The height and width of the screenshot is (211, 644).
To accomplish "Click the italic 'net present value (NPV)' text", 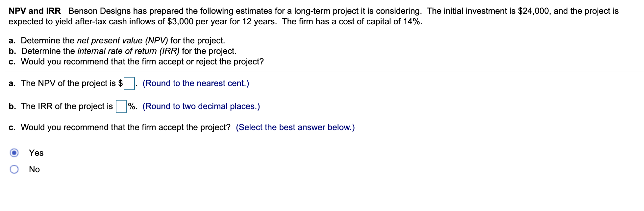I will [122, 40].
